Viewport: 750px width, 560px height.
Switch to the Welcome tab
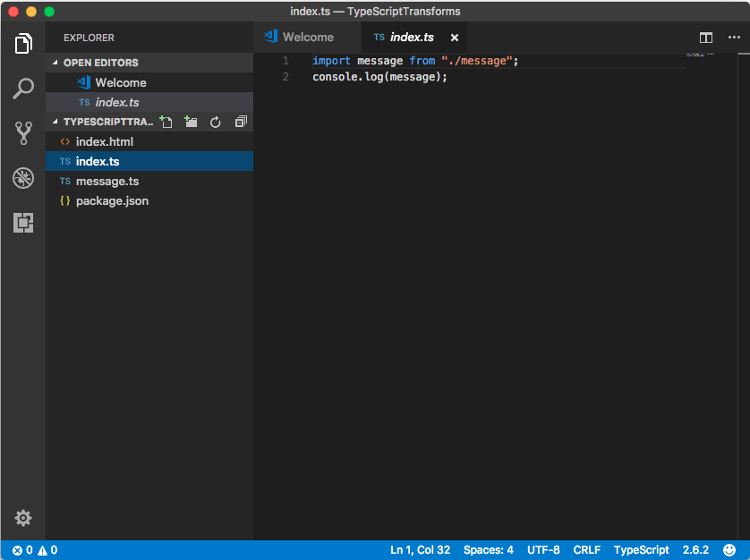point(307,38)
